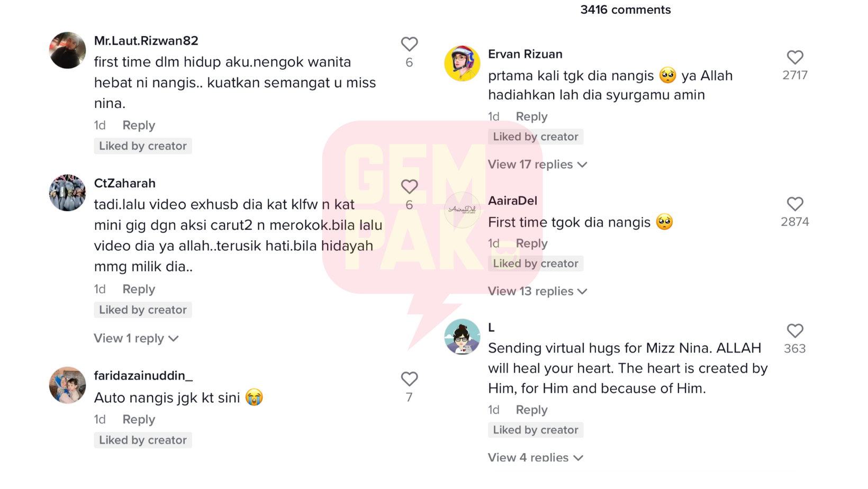
Task: Open faridazainuddin_'s profile picture
Action: 67,385
